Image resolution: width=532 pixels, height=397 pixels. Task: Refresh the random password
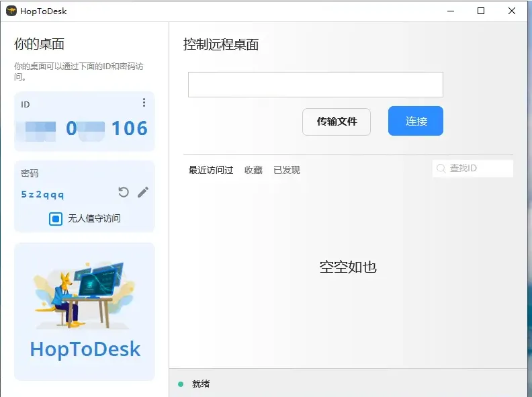(124, 192)
